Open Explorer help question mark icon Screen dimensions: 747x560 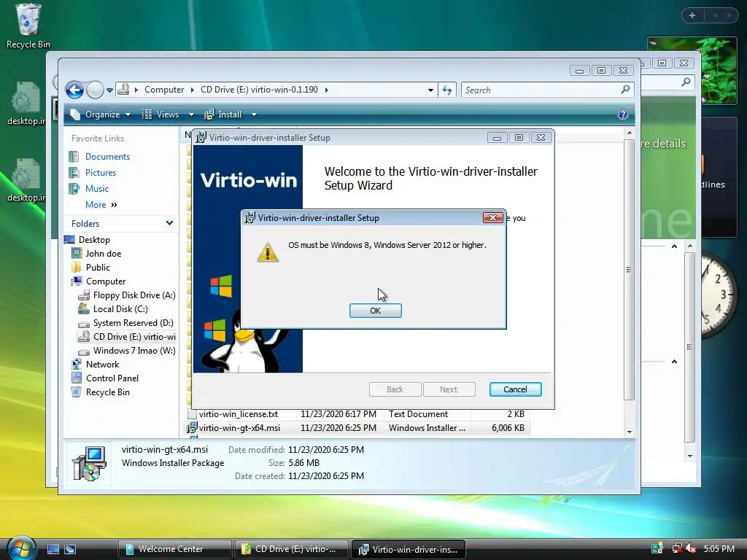623,114
